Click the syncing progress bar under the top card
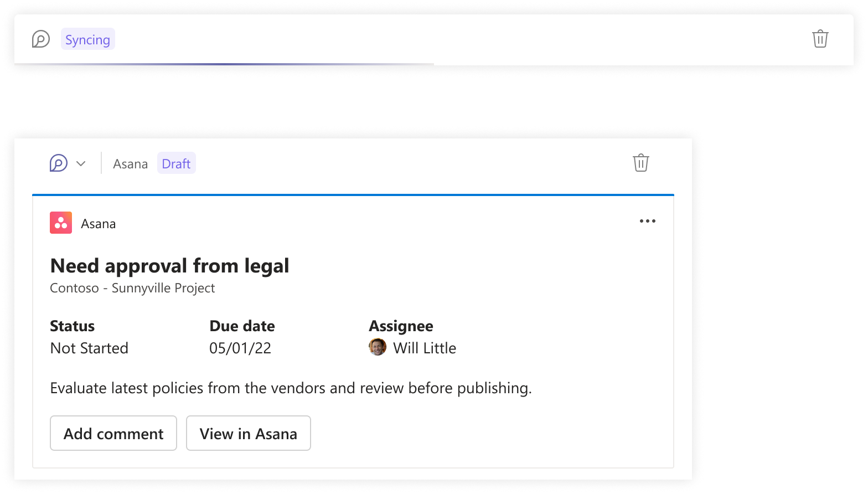Viewport: 868px width, 494px height. point(221,64)
